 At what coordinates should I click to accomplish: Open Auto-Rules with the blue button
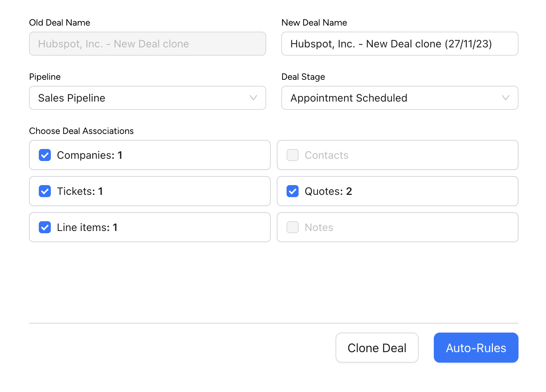click(476, 348)
